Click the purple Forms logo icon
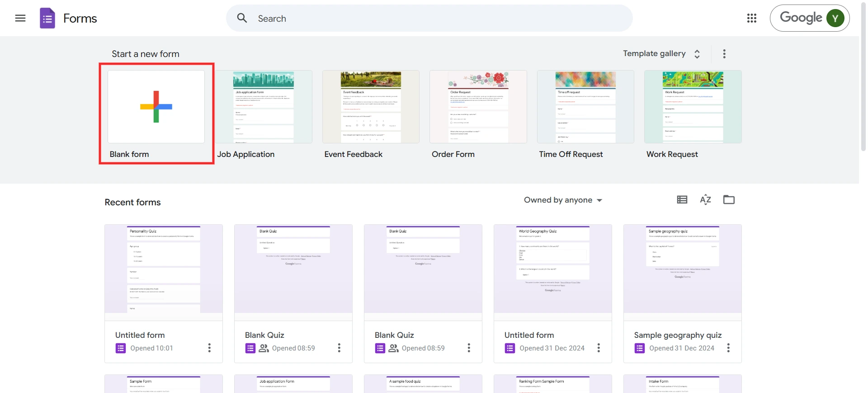This screenshot has height=393, width=868. tap(47, 18)
